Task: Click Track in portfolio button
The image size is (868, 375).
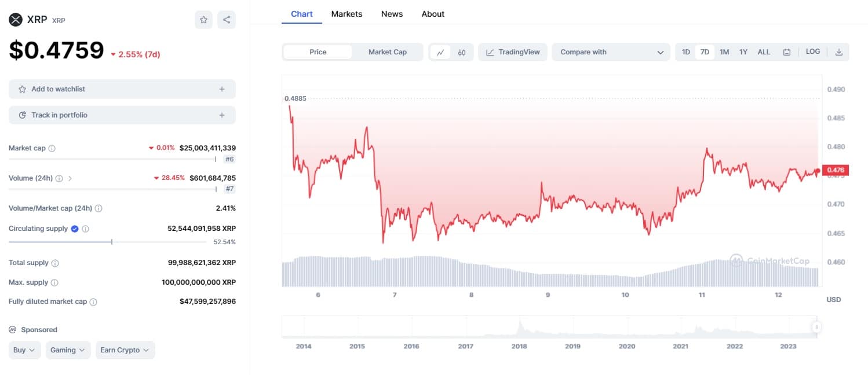Action: pos(122,115)
